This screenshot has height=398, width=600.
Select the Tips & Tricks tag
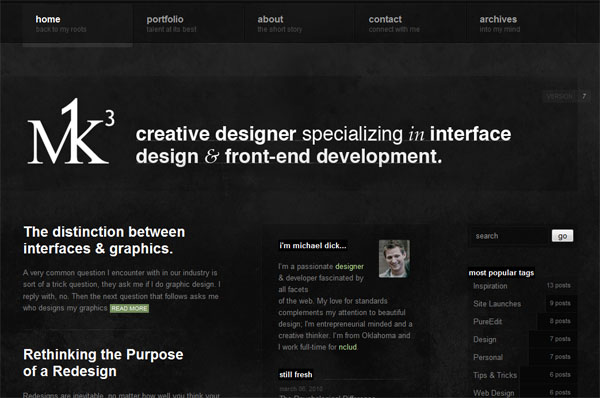[x=495, y=375]
